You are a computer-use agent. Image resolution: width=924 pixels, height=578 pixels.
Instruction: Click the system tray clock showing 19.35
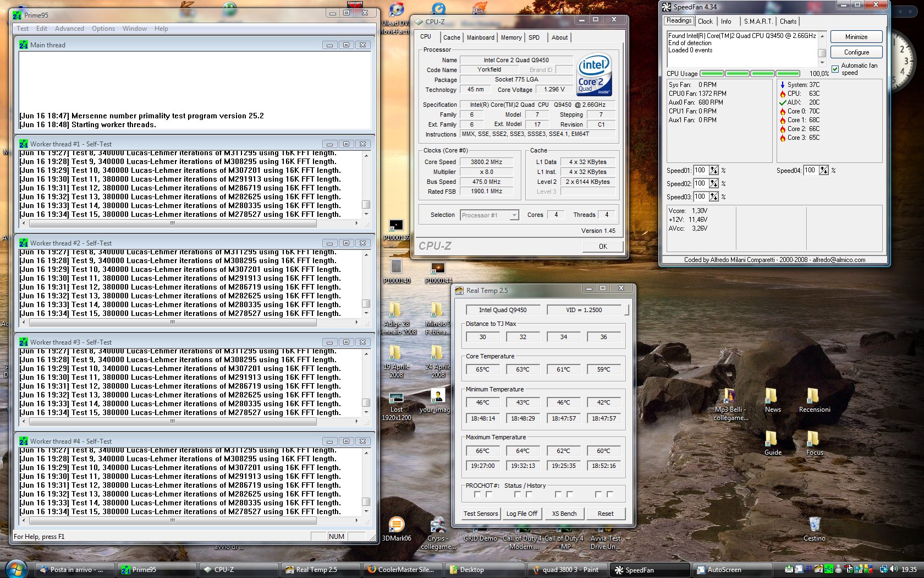click(909, 570)
